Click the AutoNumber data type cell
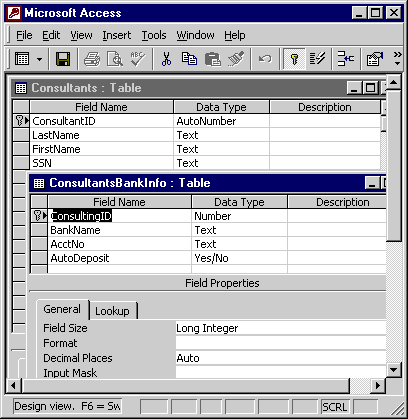This screenshot has width=408, height=419. (x=221, y=121)
